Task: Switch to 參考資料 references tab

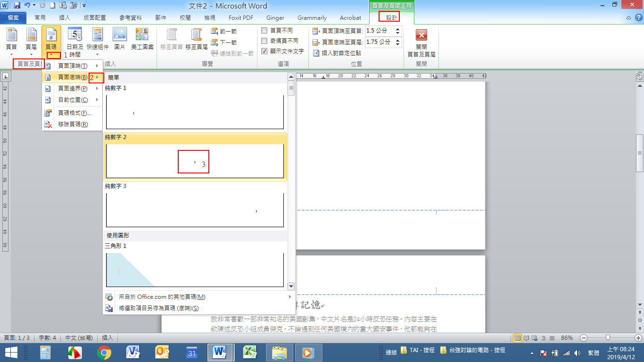Action: pos(131,18)
